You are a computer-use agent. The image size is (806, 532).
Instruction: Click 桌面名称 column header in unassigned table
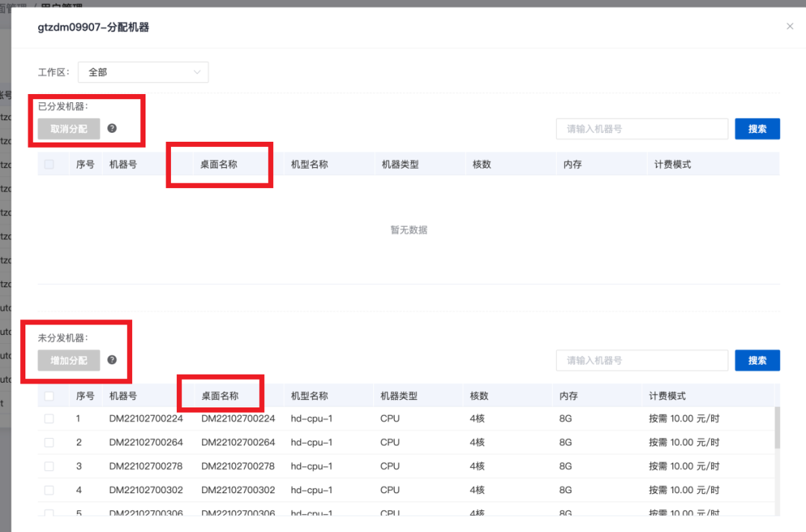(220, 396)
